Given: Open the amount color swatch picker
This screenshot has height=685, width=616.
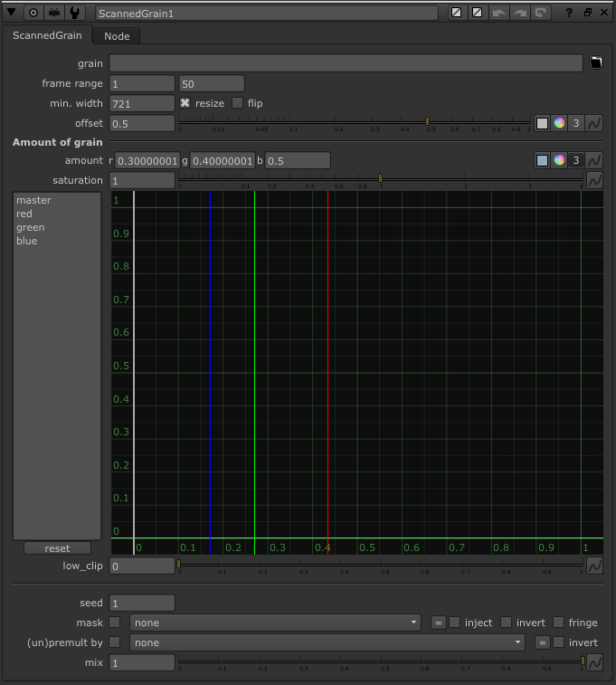Looking at the screenshot, I should coord(542,160).
